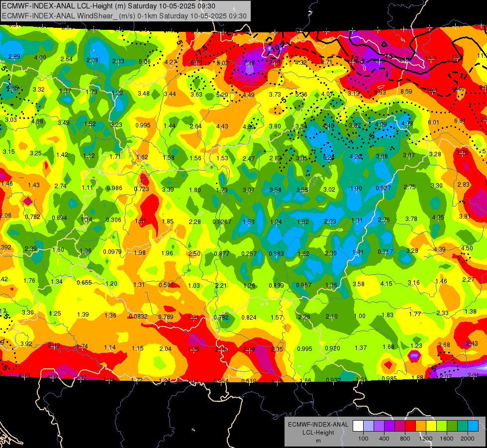487x448 pixels.
Task: Click the wind shear value 8.63
Action: 380,92
